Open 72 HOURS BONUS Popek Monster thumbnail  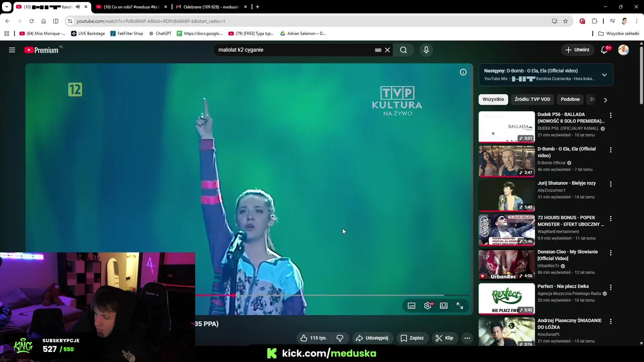coord(507,230)
